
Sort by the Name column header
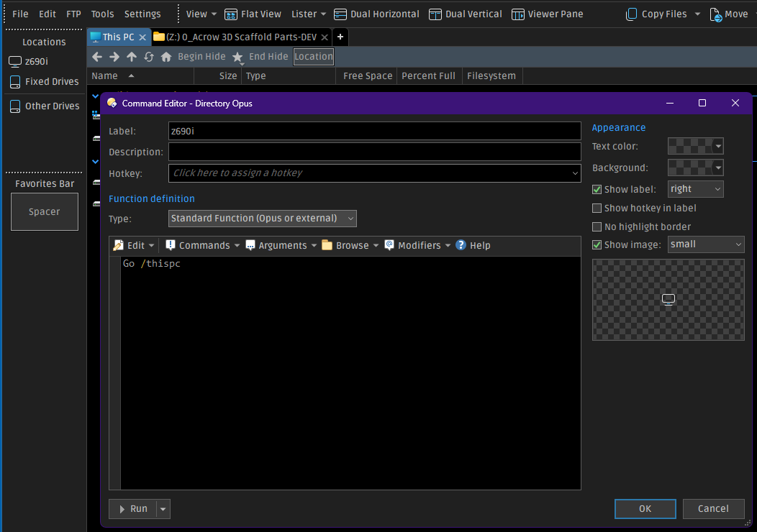[140, 76]
